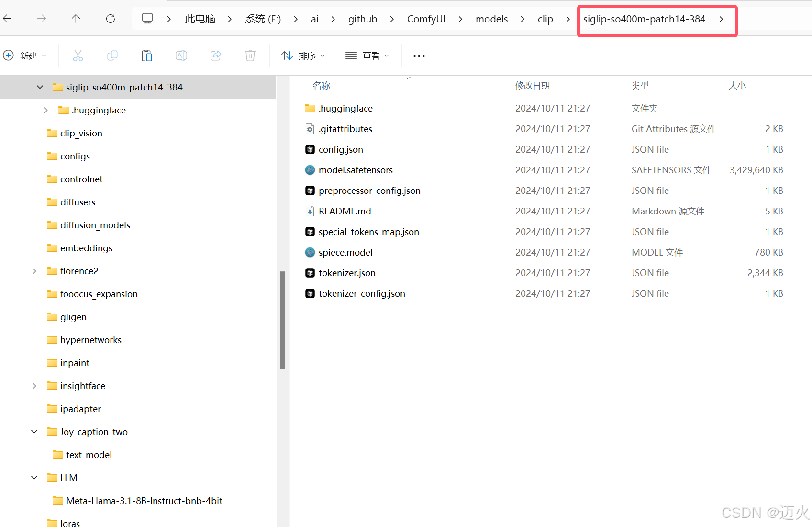Sort by the 类型 column header
This screenshot has width=812, height=527.
[x=640, y=86]
